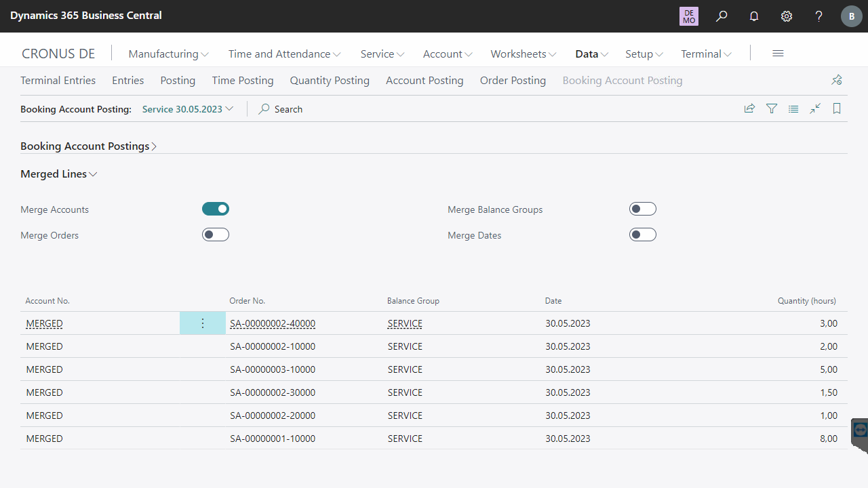Sort by Account No. column header

(x=47, y=300)
